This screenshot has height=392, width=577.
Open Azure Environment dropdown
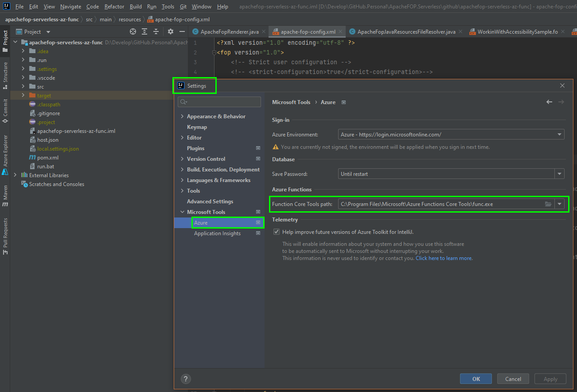point(451,134)
